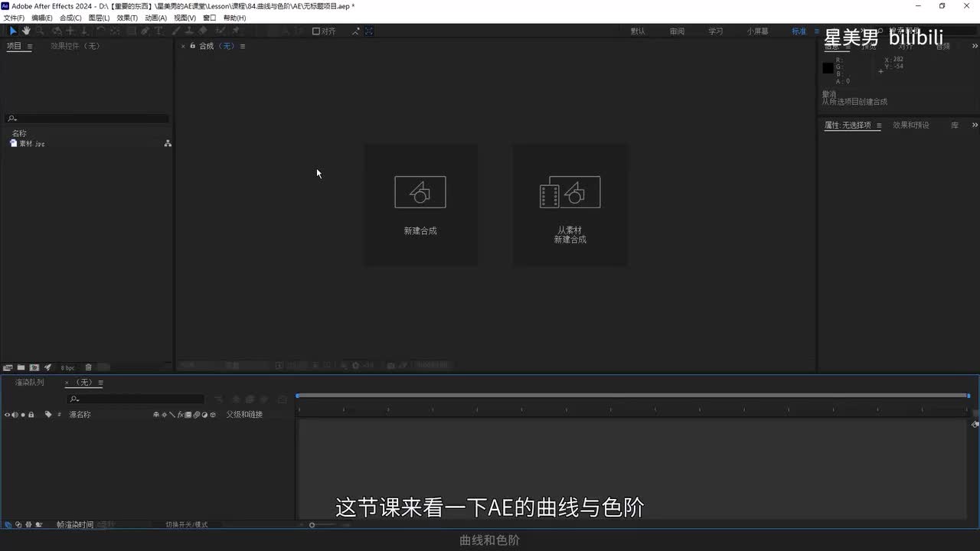This screenshot has height=551, width=980.
Task: Open the 图层(L) menu
Action: click(x=99, y=18)
